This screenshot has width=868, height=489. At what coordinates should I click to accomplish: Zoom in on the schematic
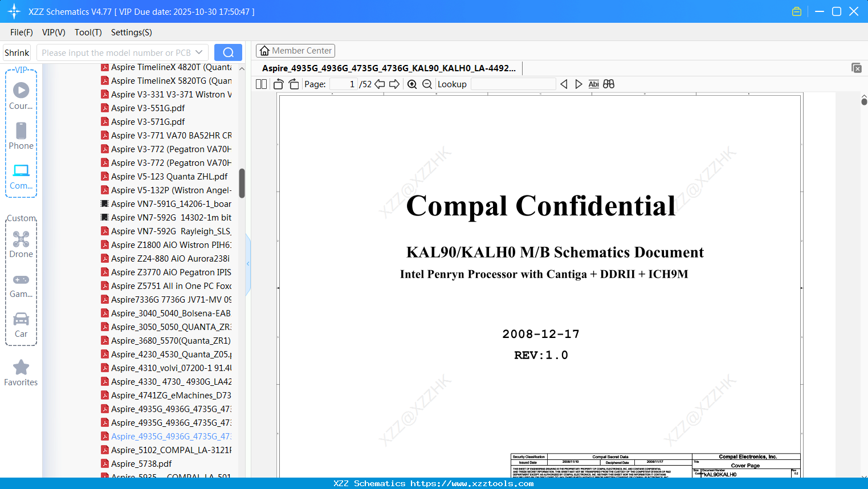(412, 84)
